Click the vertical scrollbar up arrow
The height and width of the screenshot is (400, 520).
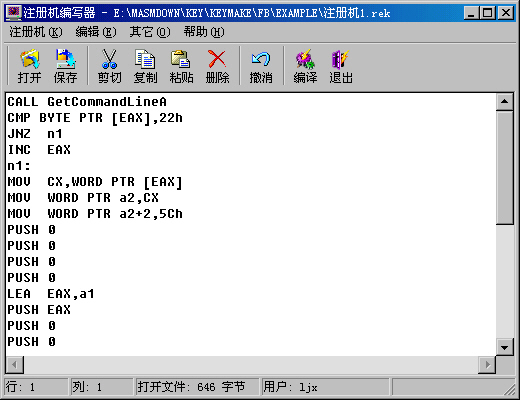tap(504, 102)
